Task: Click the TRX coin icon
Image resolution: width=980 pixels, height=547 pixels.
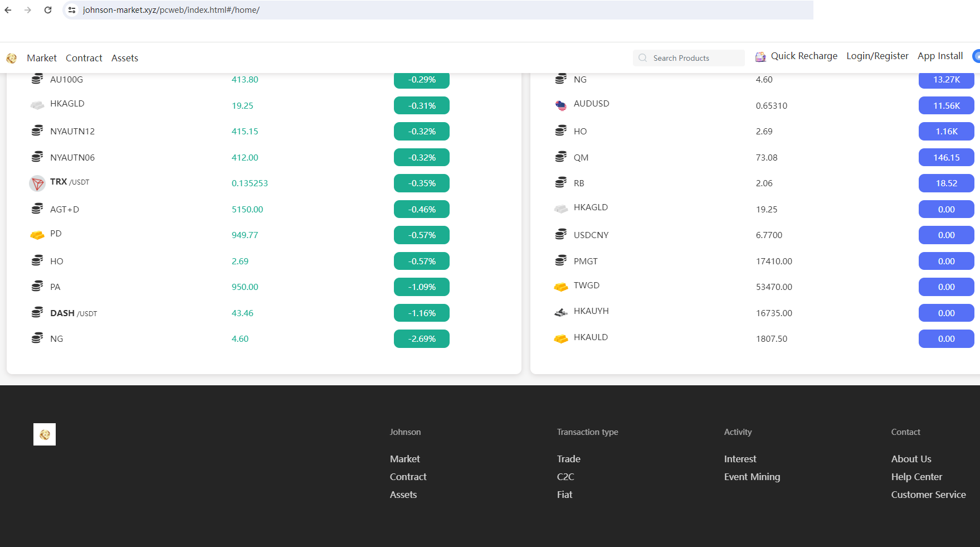Action: pyautogui.click(x=37, y=183)
